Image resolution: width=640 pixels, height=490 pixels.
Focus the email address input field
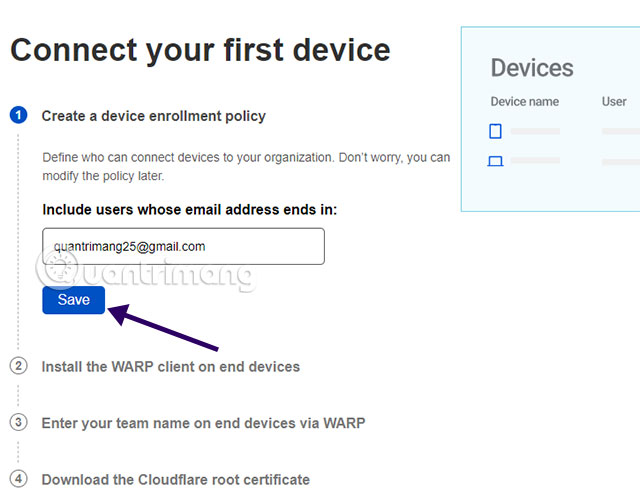183,246
